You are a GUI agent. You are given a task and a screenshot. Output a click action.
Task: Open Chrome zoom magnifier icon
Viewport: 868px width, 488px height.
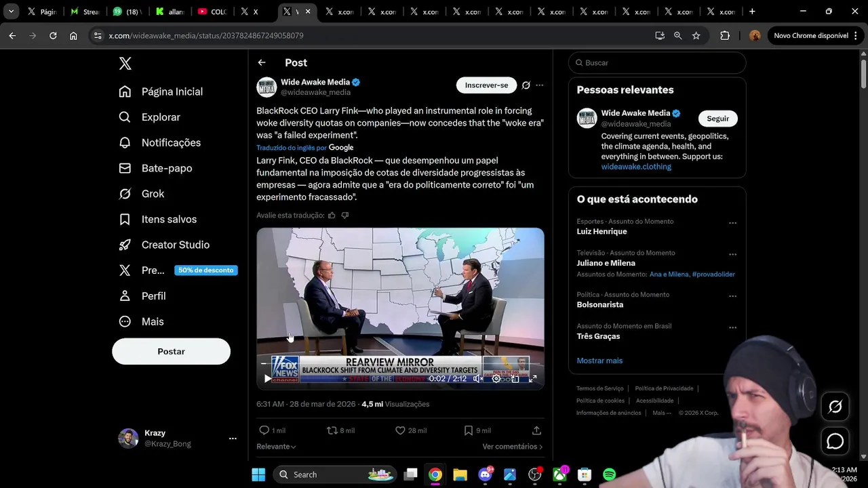[677, 36]
